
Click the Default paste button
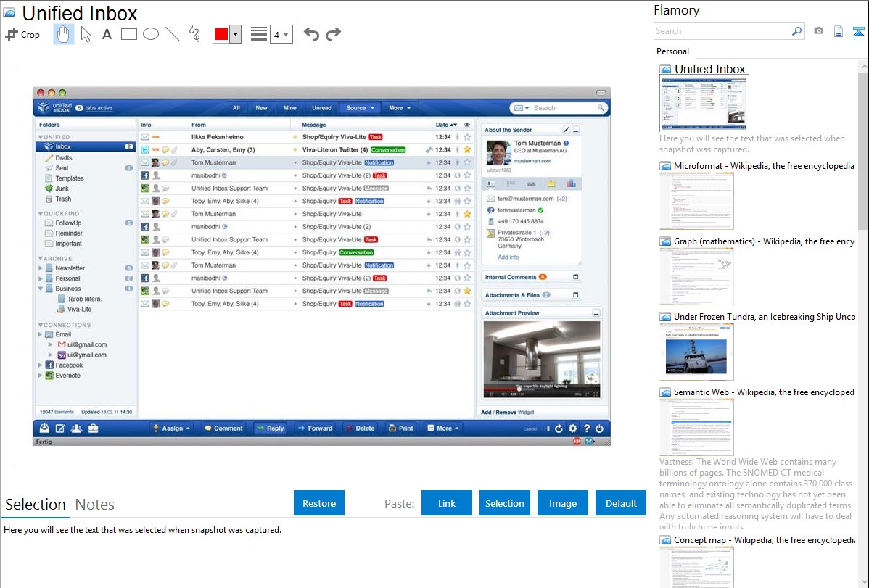coord(621,503)
